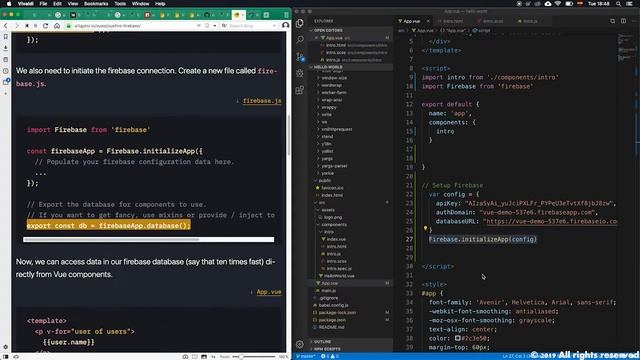Click the open changes icon in editor toolbar
Screen dimensions: 640x360
point(613,21)
